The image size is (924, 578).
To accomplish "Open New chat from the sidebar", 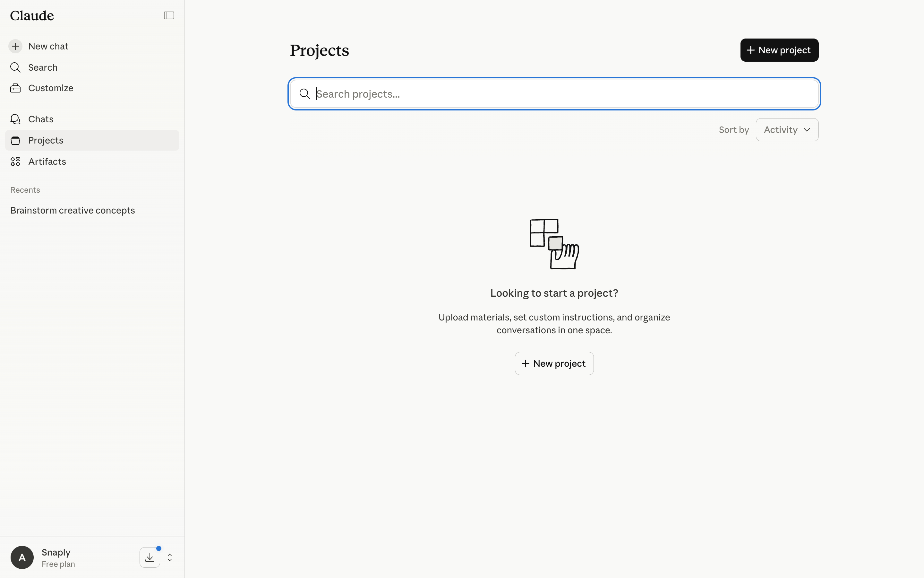I will (92, 46).
